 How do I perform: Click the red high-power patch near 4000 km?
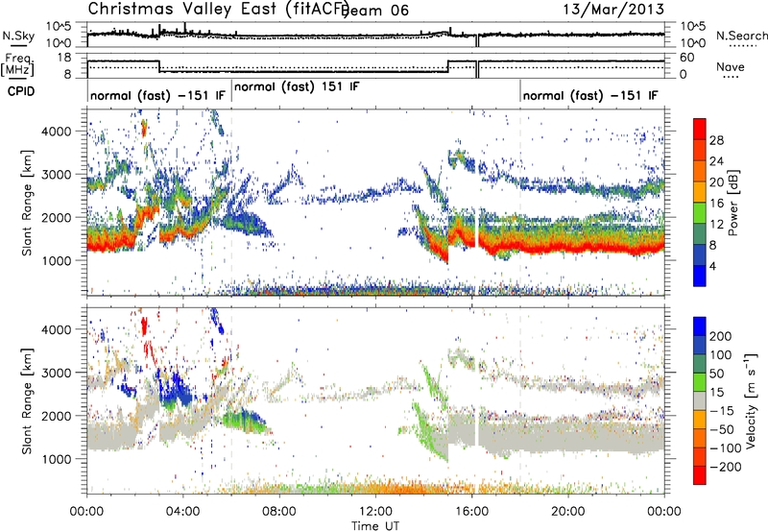(144, 129)
